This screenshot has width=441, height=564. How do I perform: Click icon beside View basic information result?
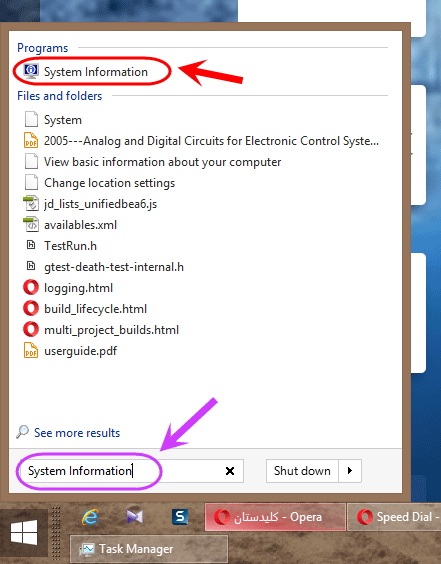(x=31, y=161)
